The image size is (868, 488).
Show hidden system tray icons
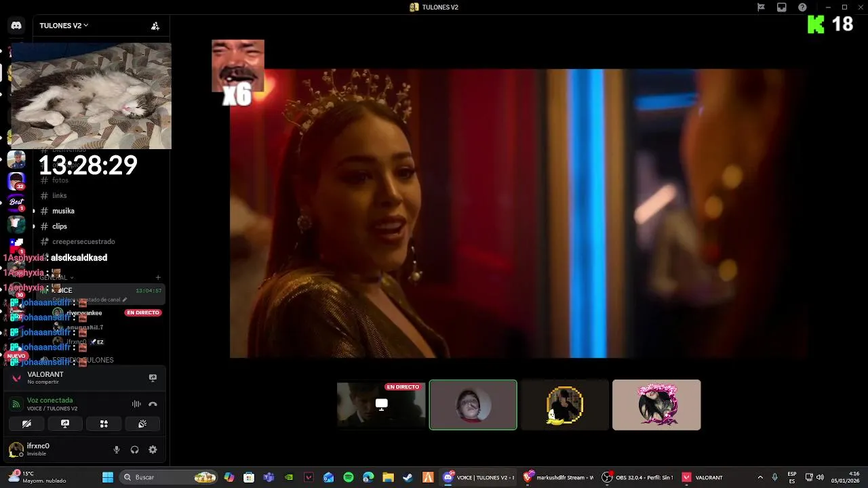[760, 477]
